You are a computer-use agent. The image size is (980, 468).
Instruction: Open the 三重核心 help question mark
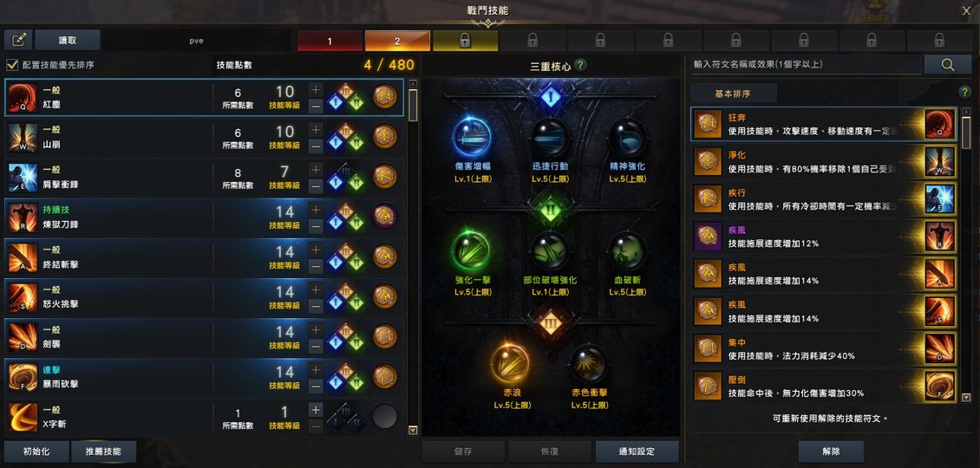click(x=580, y=65)
